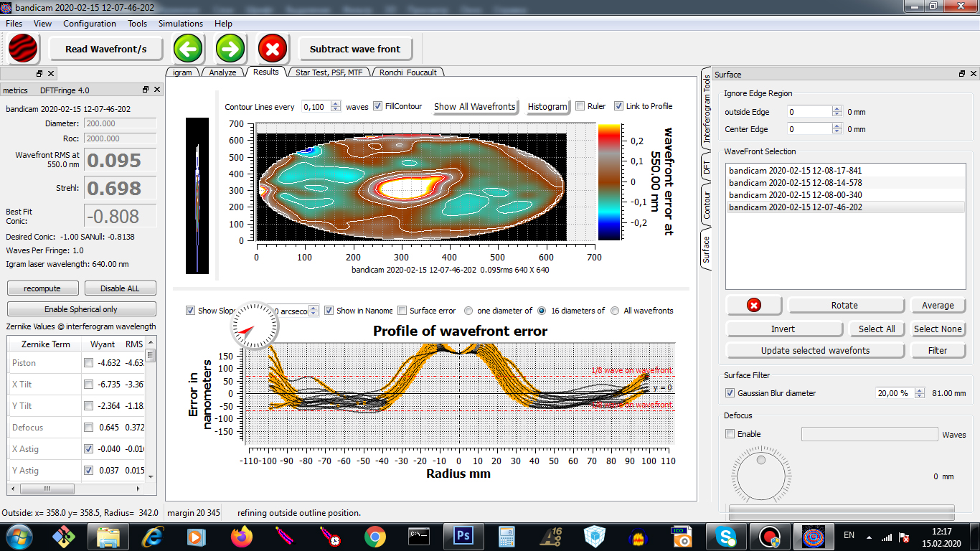Viewport: 980px width, 551px height.
Task: Click red X button above Invert
Action: [753, 306]
